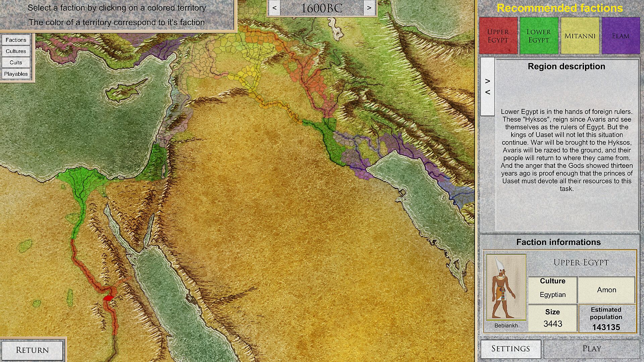Switch map view to Factions
Screen dimensions: 644x362
point(16,40)
